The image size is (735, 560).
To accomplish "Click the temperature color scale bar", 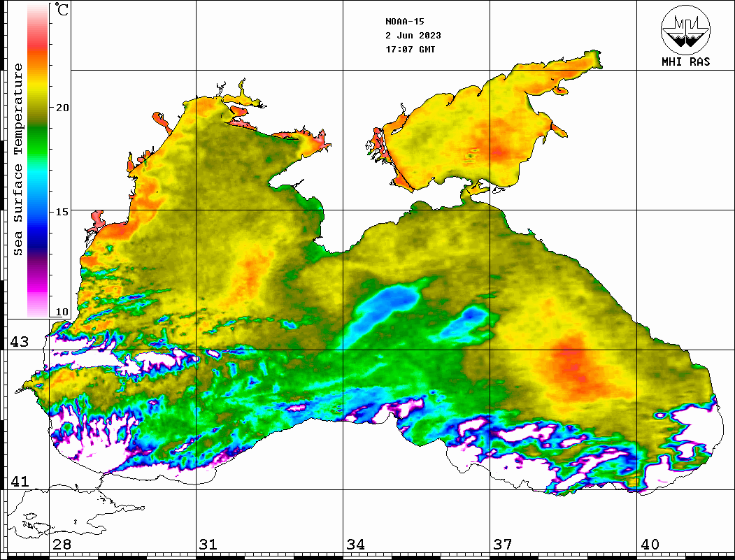I will click(x=38, y=161).
